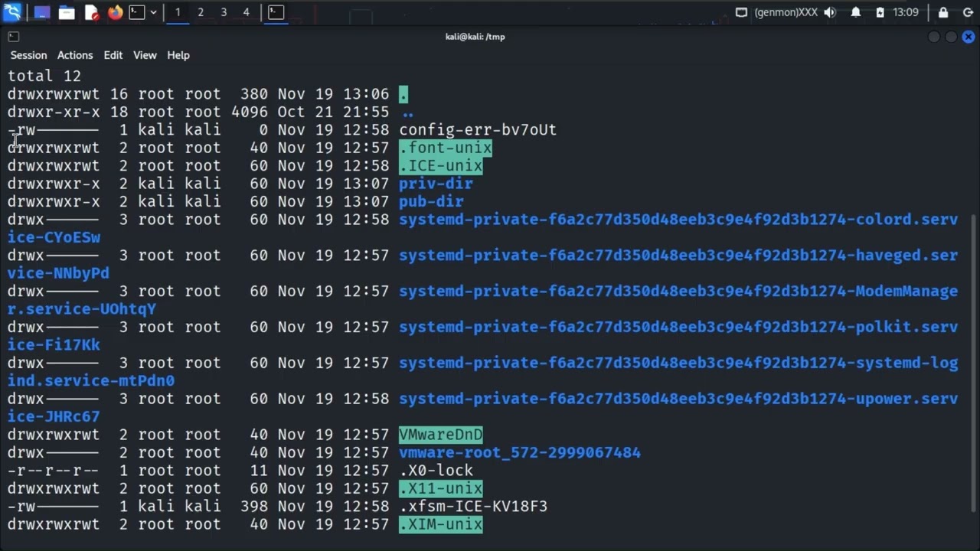Click the 'total 12' line

pos(44,76)
